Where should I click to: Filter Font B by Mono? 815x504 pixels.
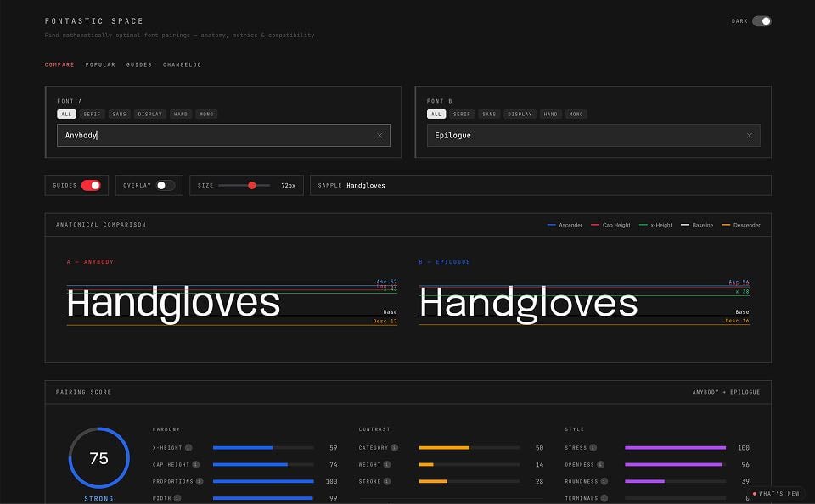coord(576,115)
